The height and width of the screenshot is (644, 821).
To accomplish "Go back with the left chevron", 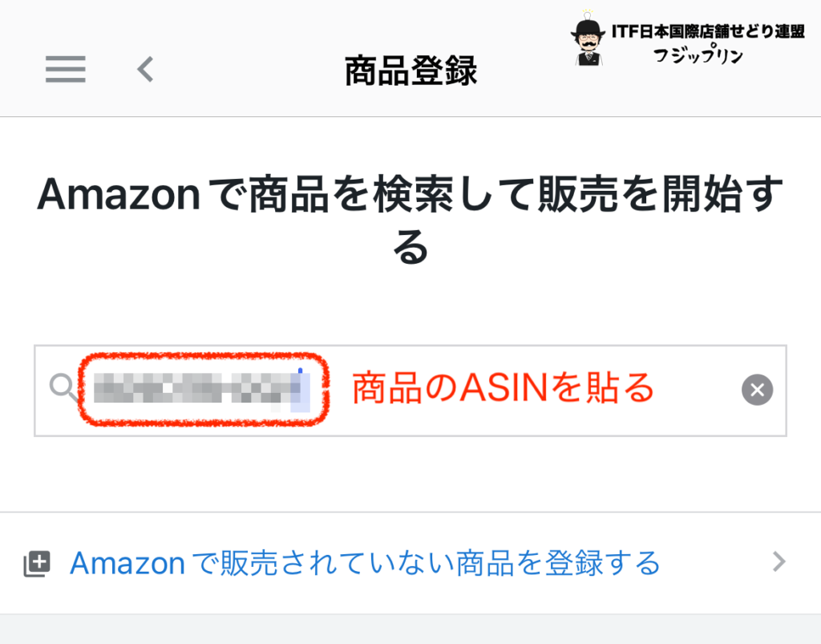I will [x=146, y=69].
